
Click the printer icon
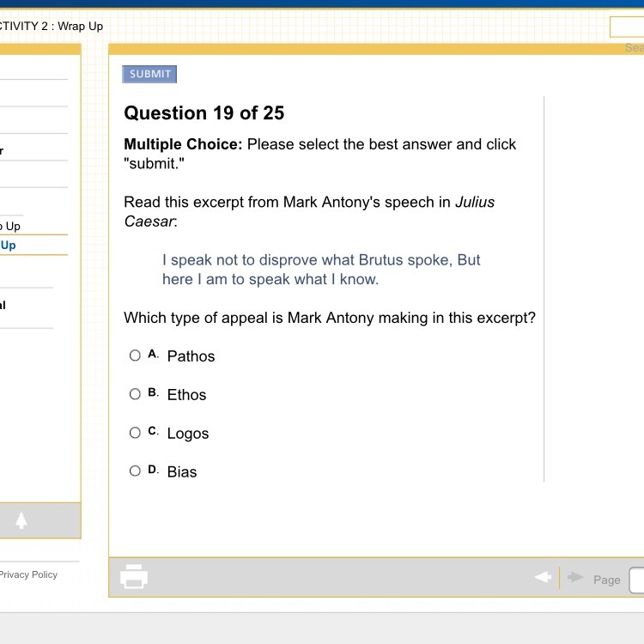tap(134, 576)
